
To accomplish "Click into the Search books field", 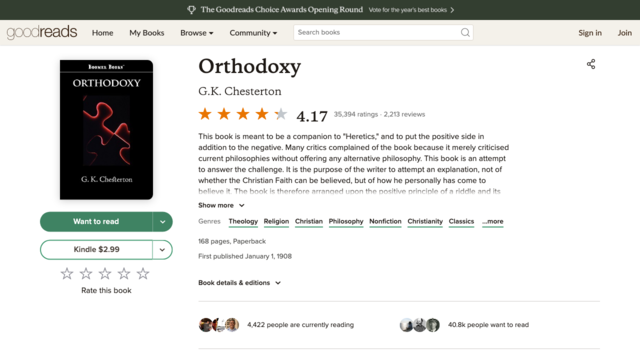I will point(376,33).
